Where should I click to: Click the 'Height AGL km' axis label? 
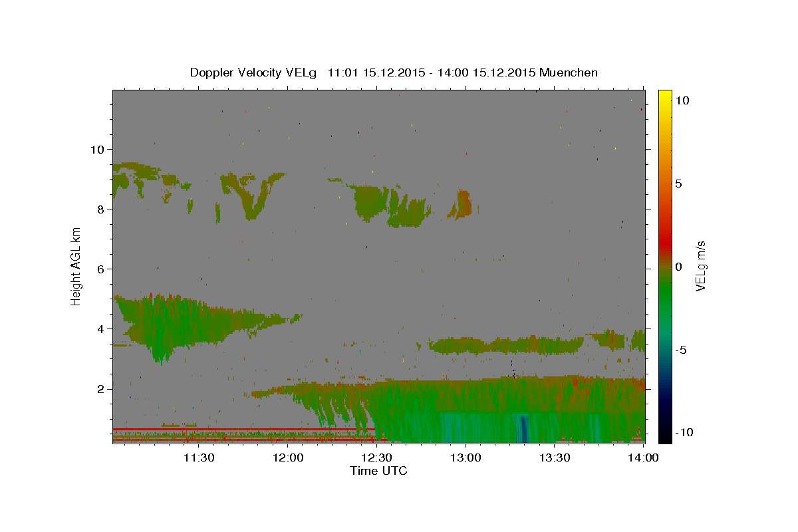[76, 267]
